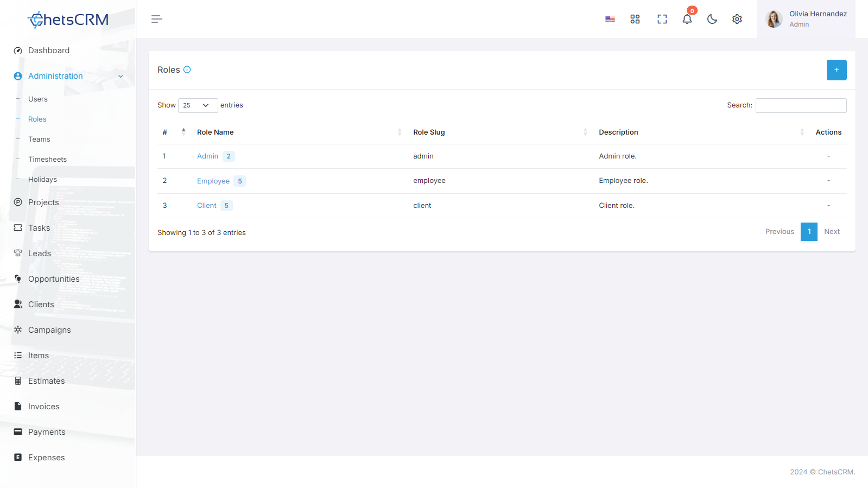868x488 pixels.
Task: Click the Projects sidebar icon
Action: 18,202
